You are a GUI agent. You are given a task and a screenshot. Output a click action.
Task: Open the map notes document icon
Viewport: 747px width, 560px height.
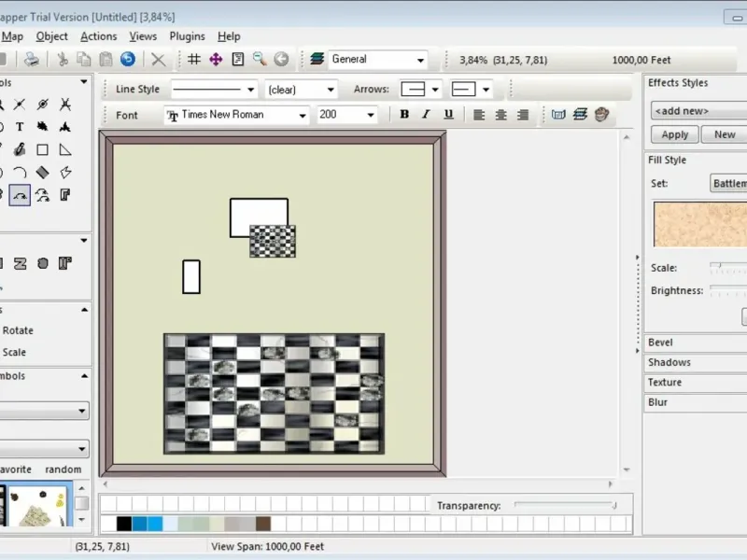pos(238,59)
